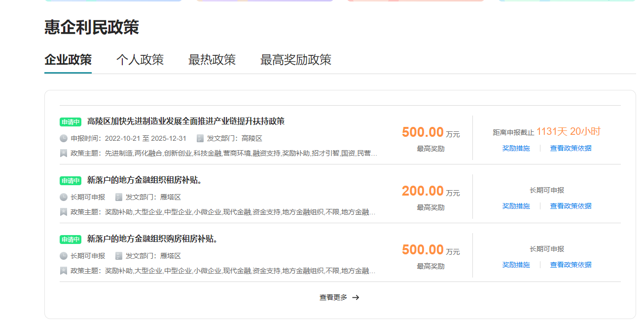This screenshot has width=644, height=322.
Task: Select the 最高奖励政策 tab
Action: click(296, 59)
